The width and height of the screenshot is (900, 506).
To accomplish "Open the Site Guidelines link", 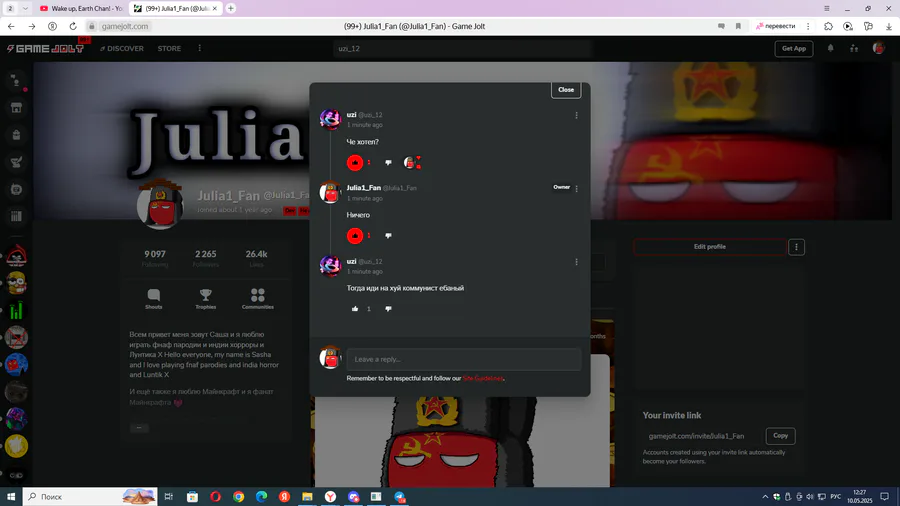I will click(483, 378).
